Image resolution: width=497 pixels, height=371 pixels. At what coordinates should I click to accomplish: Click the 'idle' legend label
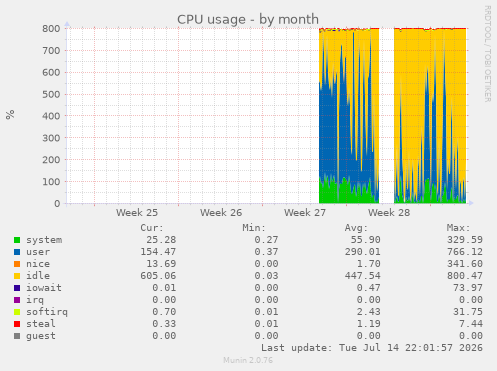(x=38, y=276)
